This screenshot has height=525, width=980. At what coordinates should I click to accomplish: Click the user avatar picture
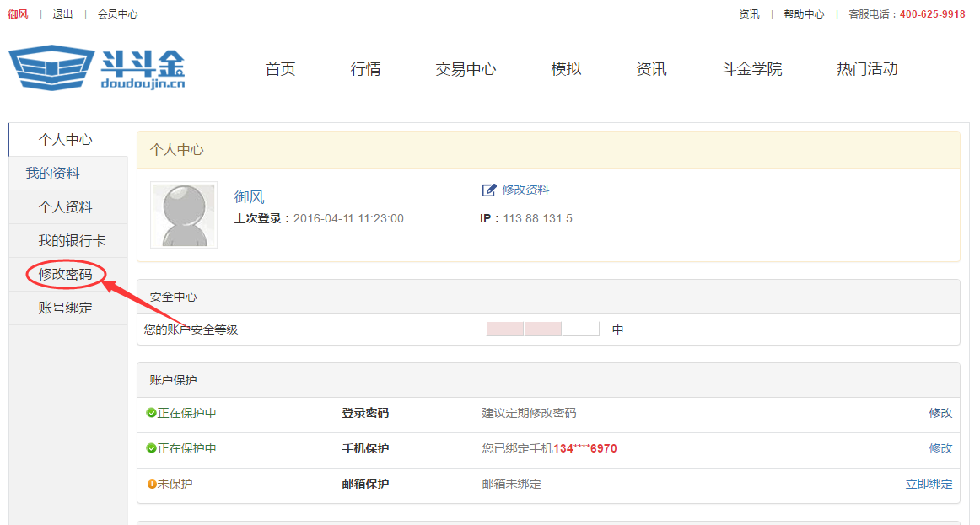(x=184, y=215)
